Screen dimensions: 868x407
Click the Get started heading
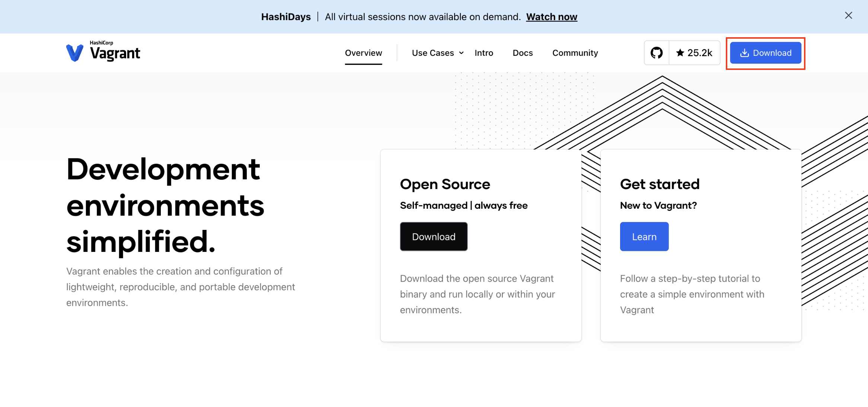click(x=660, y=184)
